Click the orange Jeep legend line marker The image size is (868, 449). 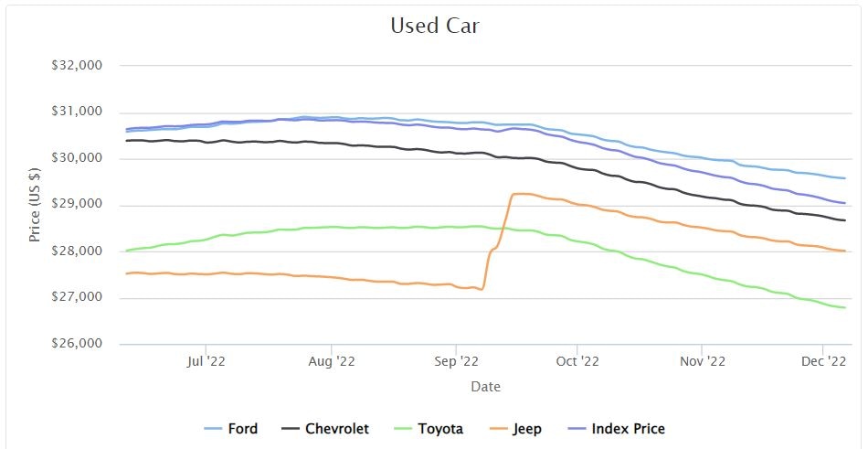click(x=496, y=429)
